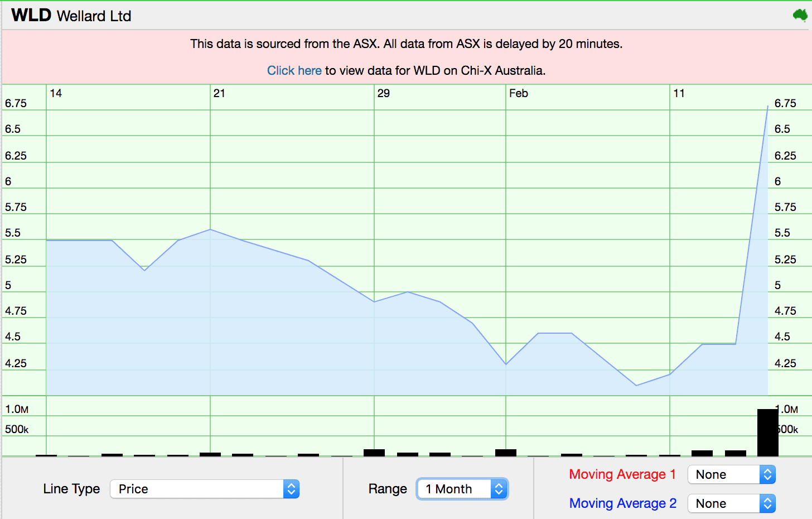Click the 'Feb' date label on chart
Image resolution: width=812 pixels, height=519 pixels.
pos(519,93)
